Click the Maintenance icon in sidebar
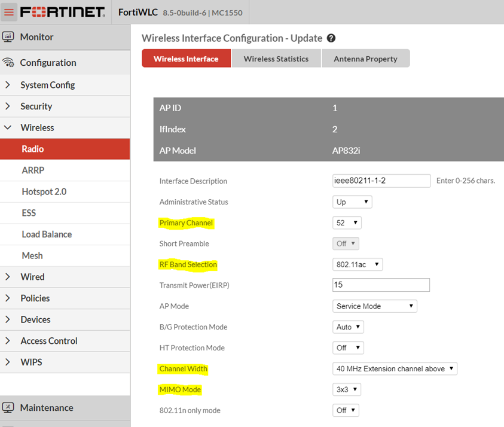504x427 pixels. (8, 408)
